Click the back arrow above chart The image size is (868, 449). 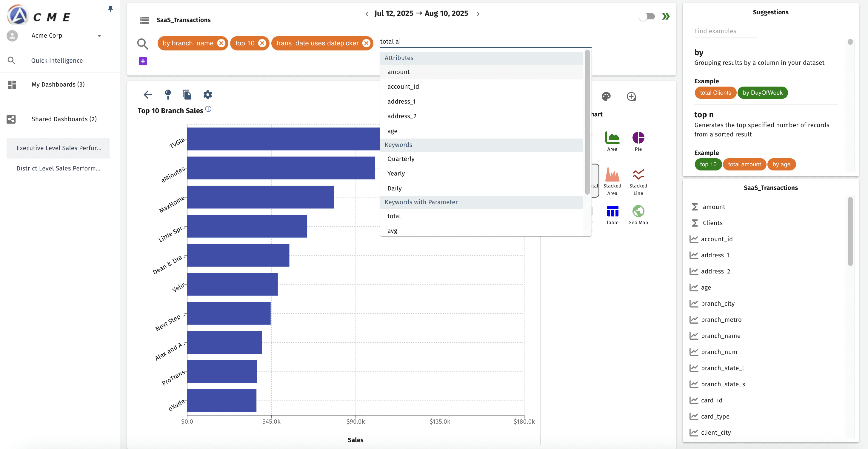(x=147, y=95)
